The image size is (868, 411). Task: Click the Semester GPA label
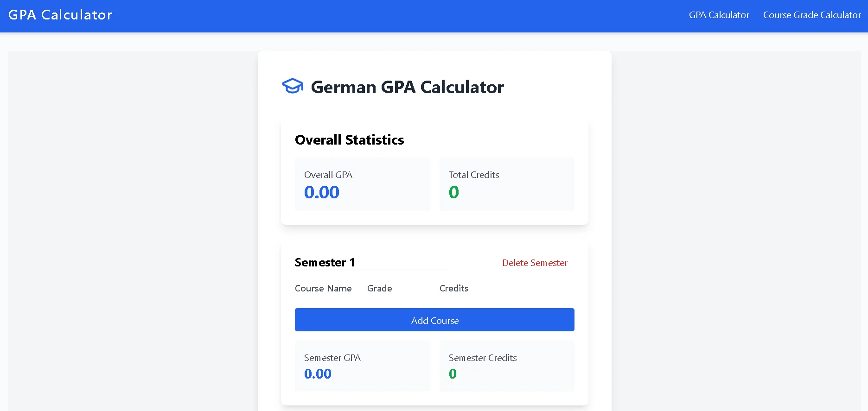(332, 358)
